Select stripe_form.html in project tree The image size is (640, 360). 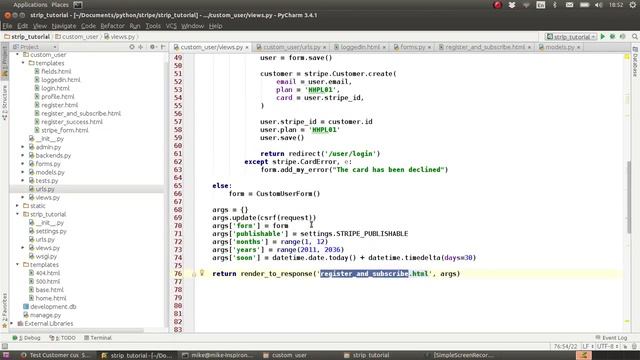pyautogui.click(x=61, y=130)
